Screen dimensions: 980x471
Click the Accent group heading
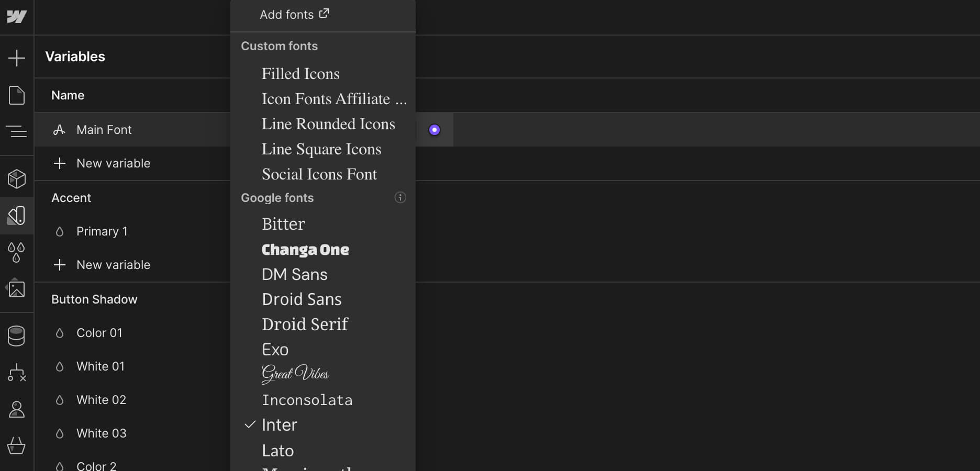coord(71,198)
